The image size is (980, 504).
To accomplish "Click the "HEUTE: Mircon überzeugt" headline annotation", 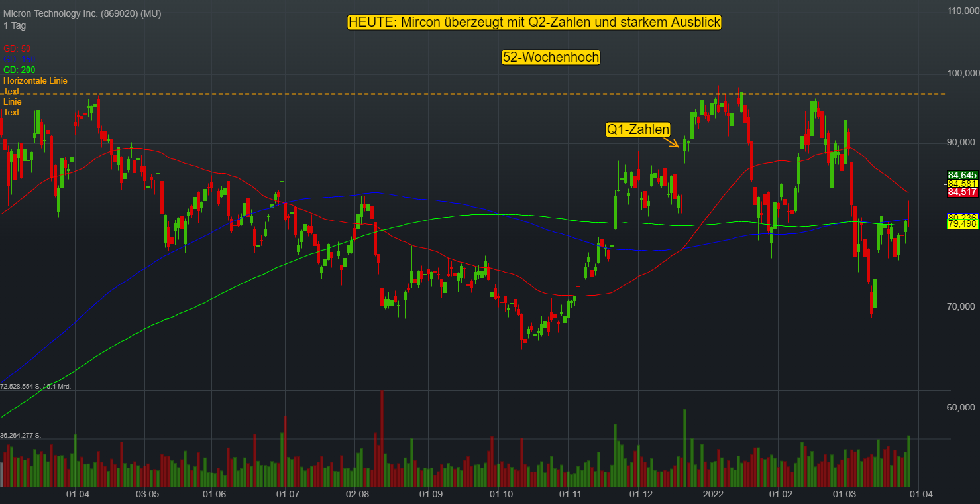I will coord(534,23).
